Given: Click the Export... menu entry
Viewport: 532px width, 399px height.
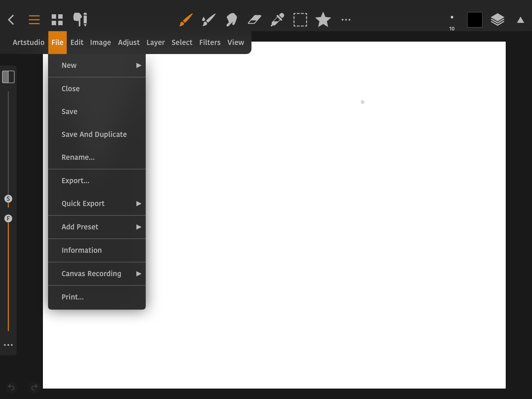Looking at the screenshot, I should point(75,181).
